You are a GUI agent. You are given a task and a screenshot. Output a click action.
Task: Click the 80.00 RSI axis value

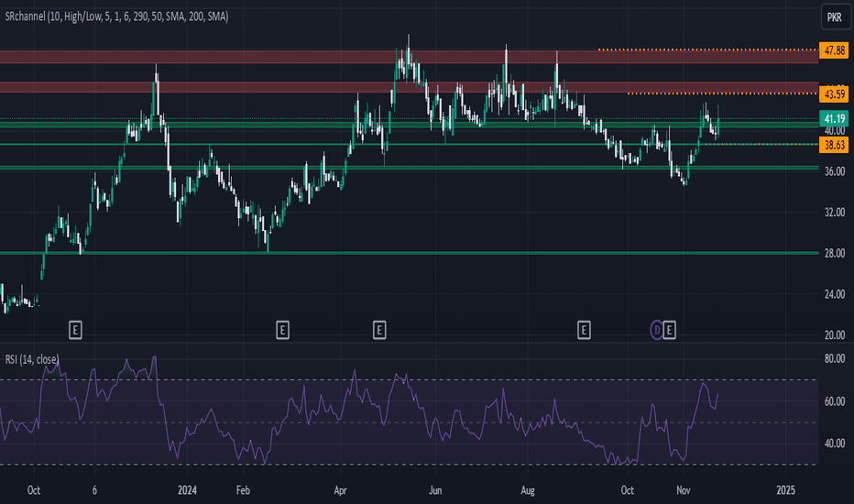[x=835, y=358]
